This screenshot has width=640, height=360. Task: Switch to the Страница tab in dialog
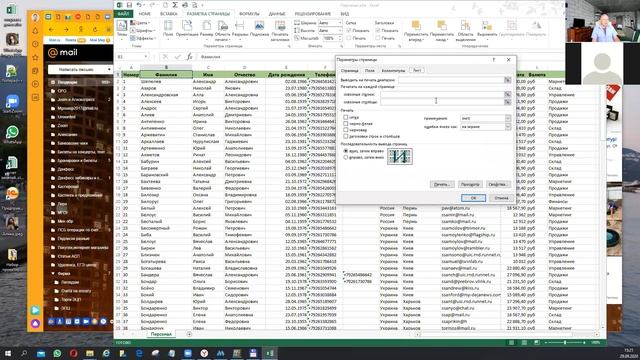349,71
